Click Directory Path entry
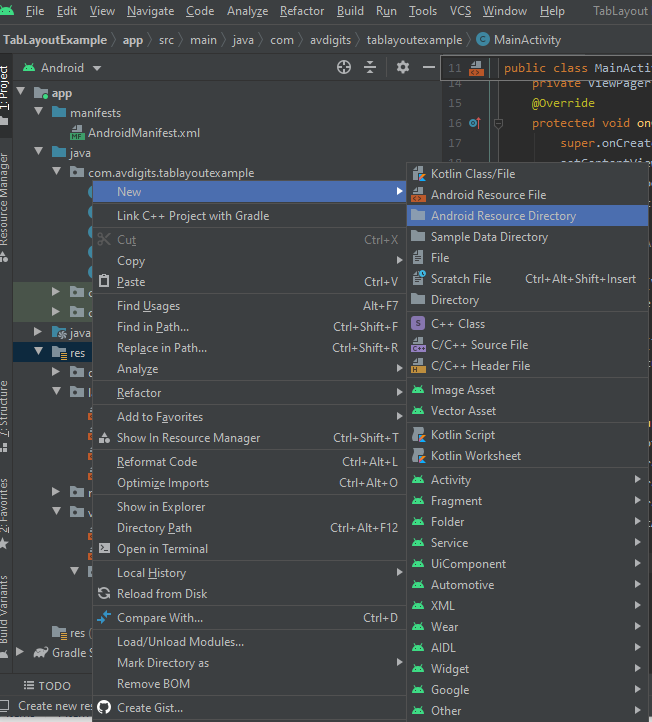This screenshot has height=722, width=652. point(249,528)
